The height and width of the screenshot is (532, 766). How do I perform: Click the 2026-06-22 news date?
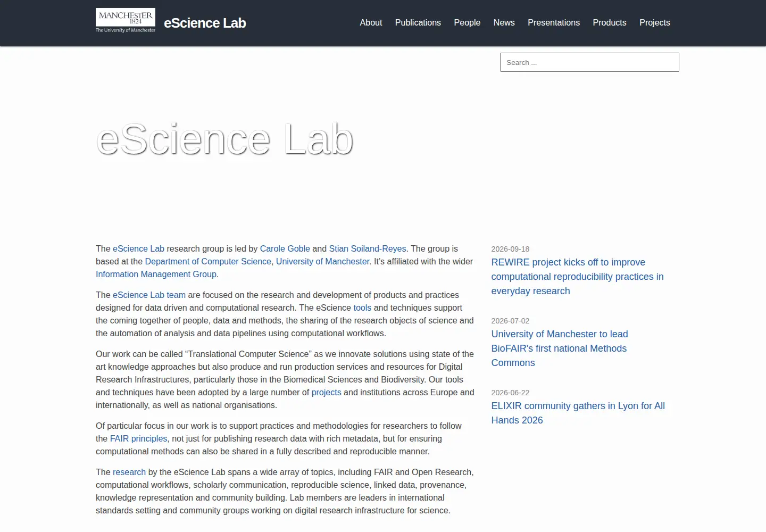(510, 393)
